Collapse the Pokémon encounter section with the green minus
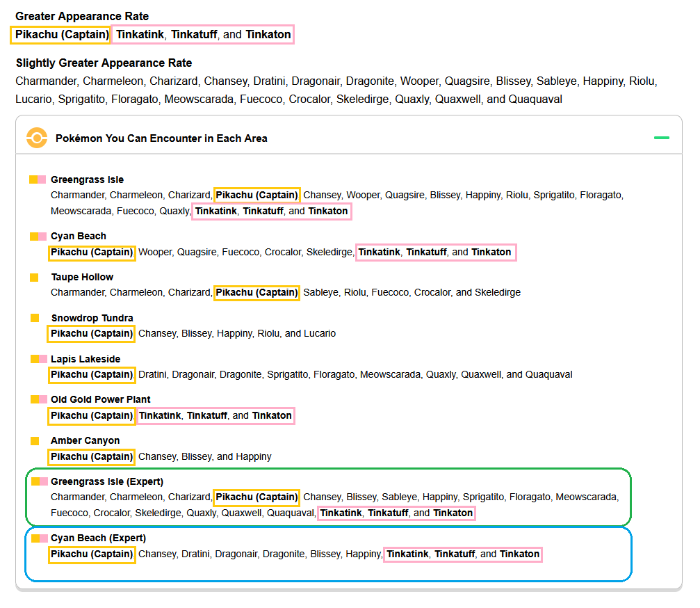Screen dimensions: 700x608 pyautogui.click(x=661, y=138)
